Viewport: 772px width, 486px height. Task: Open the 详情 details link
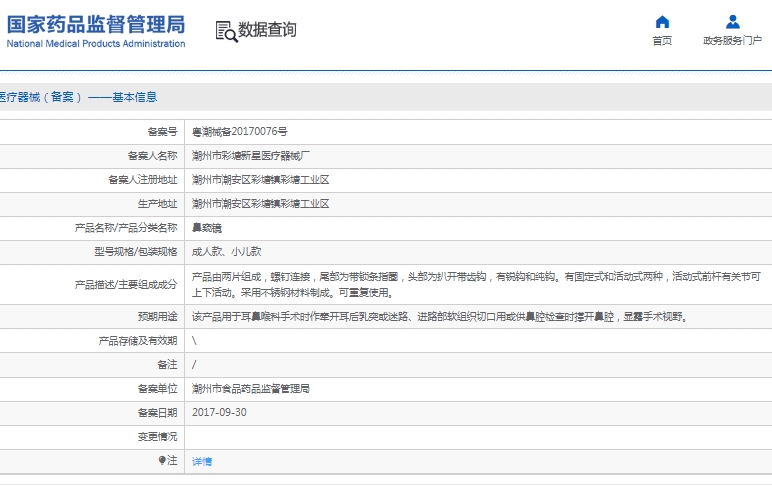tap(202, 461)
